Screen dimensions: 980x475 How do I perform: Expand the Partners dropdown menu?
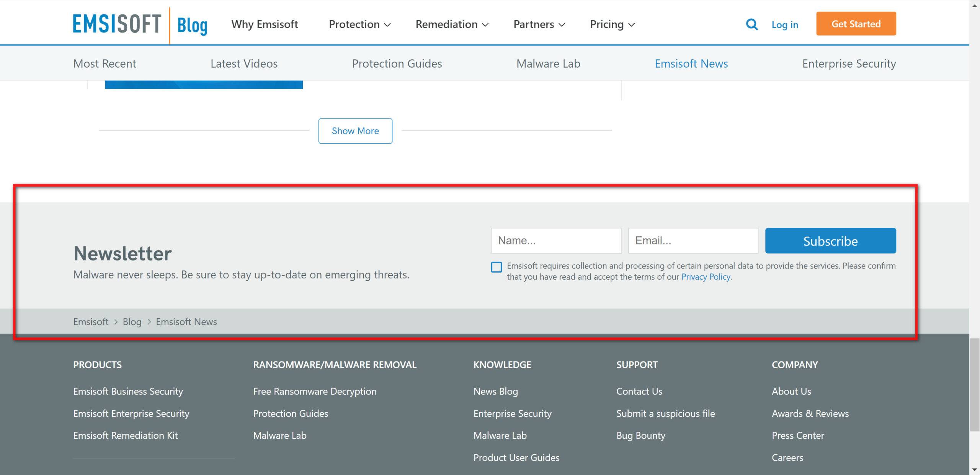(x=539, y=24)
